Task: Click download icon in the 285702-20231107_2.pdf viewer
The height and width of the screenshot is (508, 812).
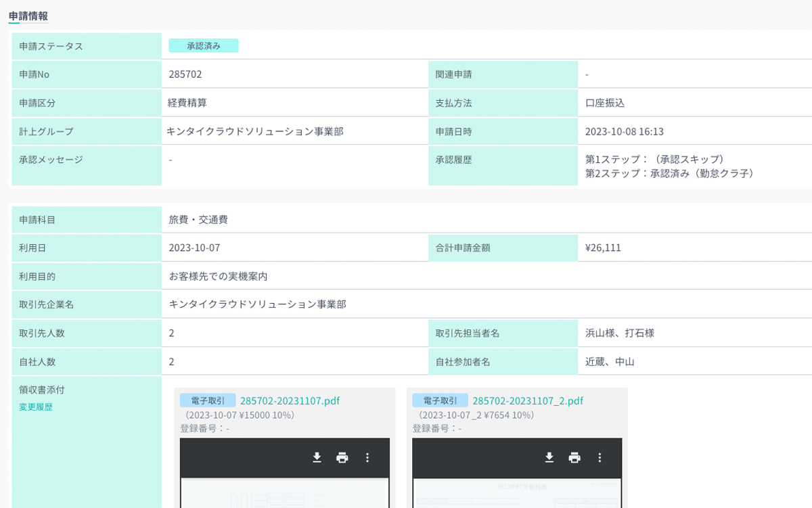Action: pos(549,458)
